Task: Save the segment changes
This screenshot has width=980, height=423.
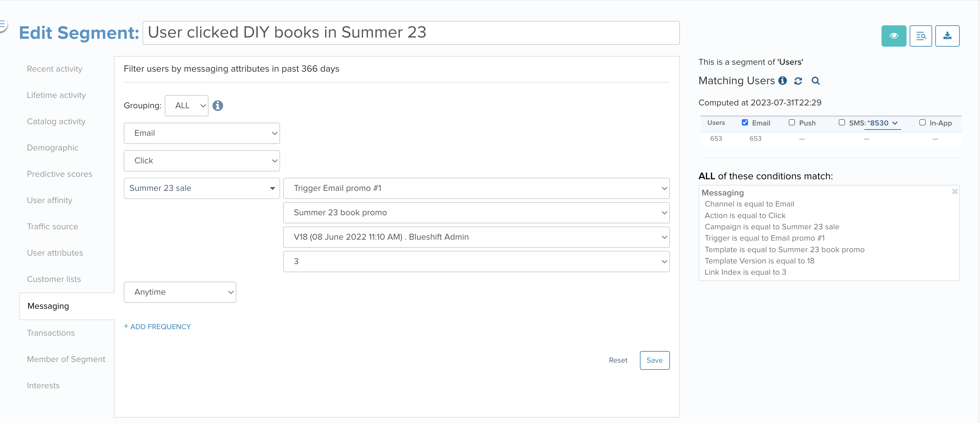Action: tap(654, 360)
